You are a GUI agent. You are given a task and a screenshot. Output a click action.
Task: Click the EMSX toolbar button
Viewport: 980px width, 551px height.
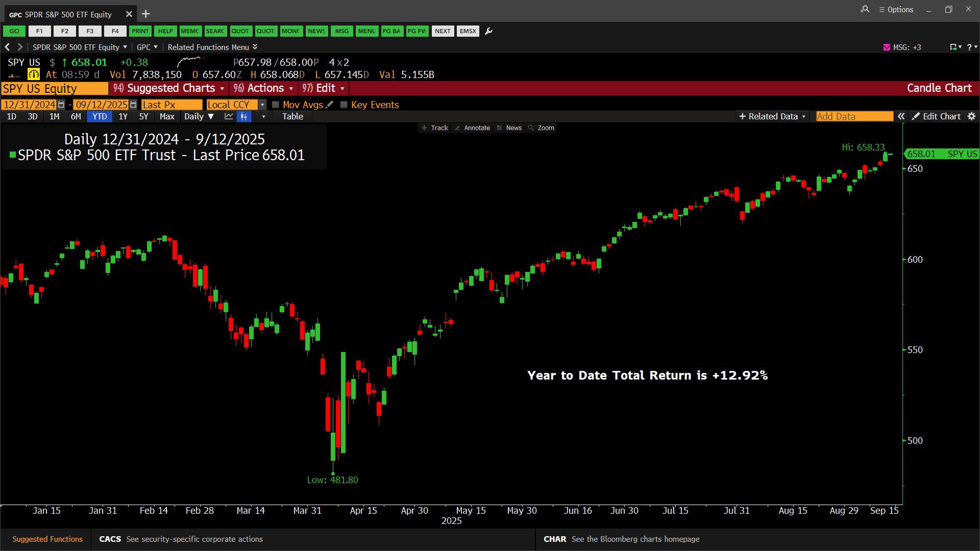click(468, 31)
